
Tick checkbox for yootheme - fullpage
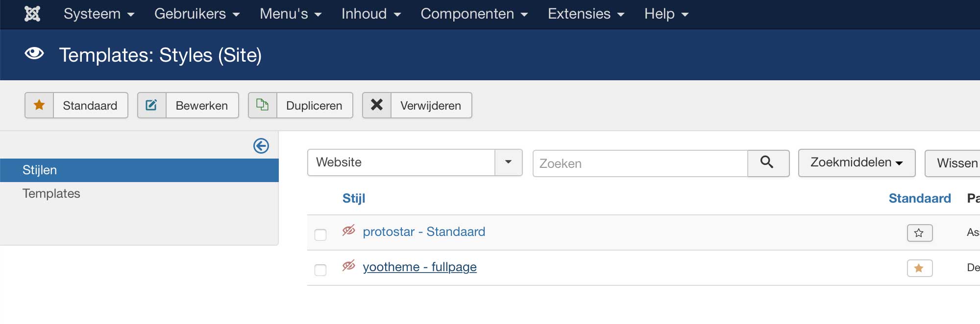pyautogui.click(x=320, y=270)
